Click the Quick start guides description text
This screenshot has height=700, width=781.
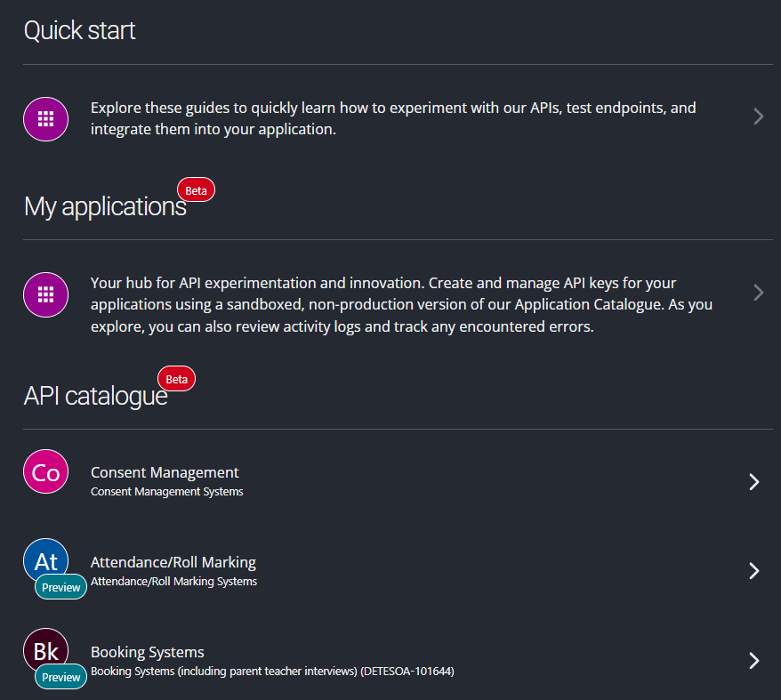pos(393,118)
